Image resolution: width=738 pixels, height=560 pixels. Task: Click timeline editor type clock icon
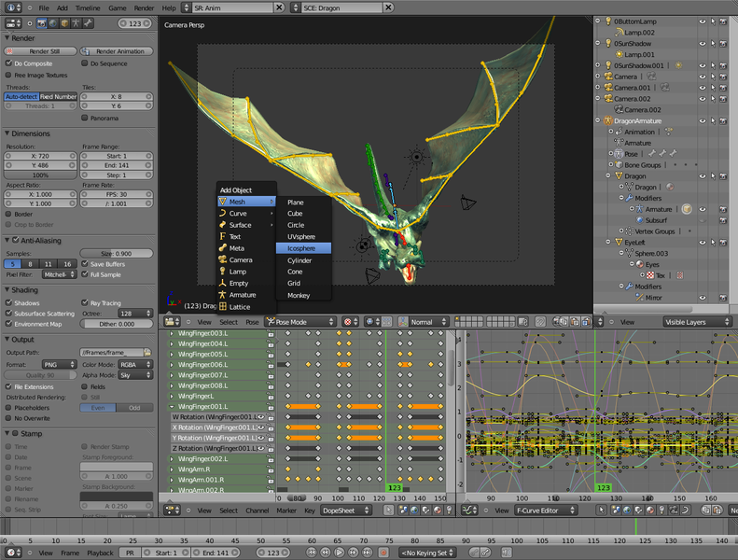13,553
